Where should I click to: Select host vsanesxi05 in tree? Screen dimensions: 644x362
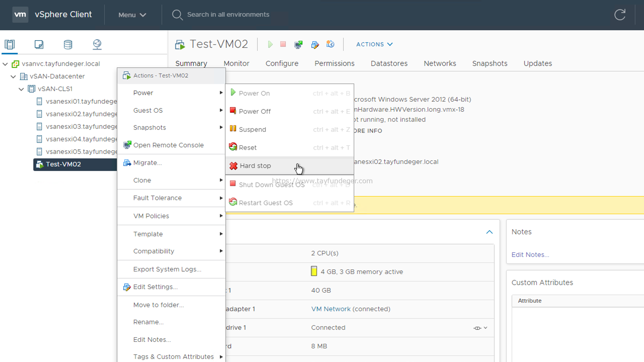(x=77, y=152)
